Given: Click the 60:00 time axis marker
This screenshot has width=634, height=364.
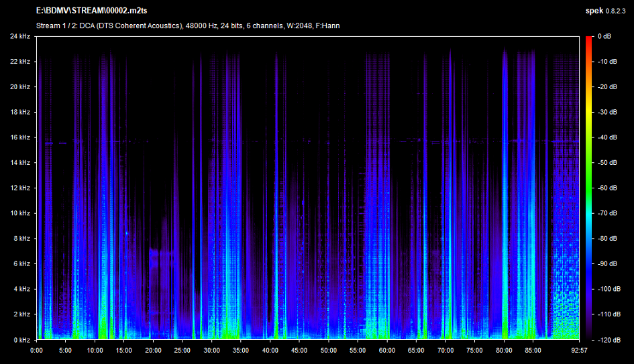Looking at the screenshot, I should [387, 351].
